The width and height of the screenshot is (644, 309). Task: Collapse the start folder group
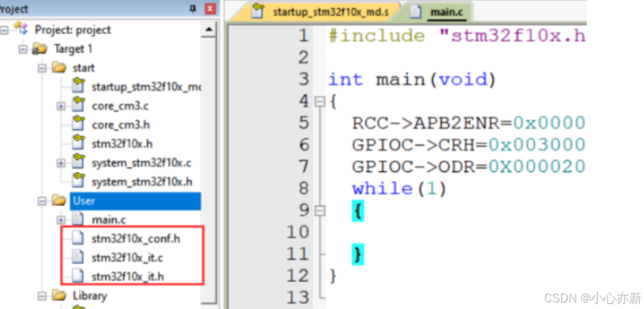(42, 68)
